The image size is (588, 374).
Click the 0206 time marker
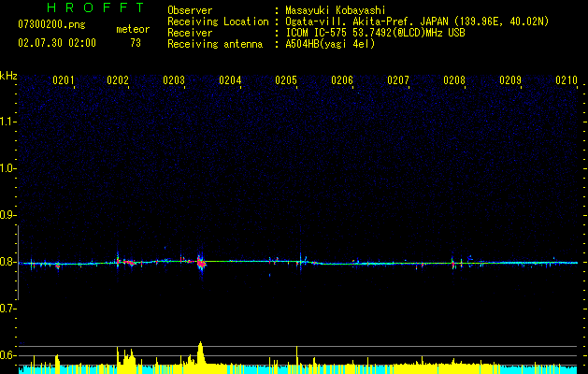coord(342,80)
